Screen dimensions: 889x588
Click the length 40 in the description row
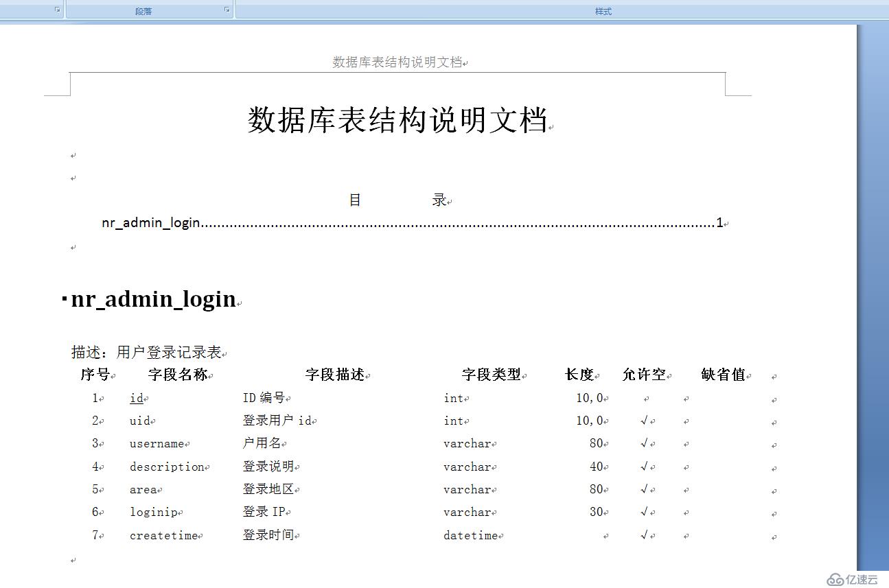coord(596,467)
